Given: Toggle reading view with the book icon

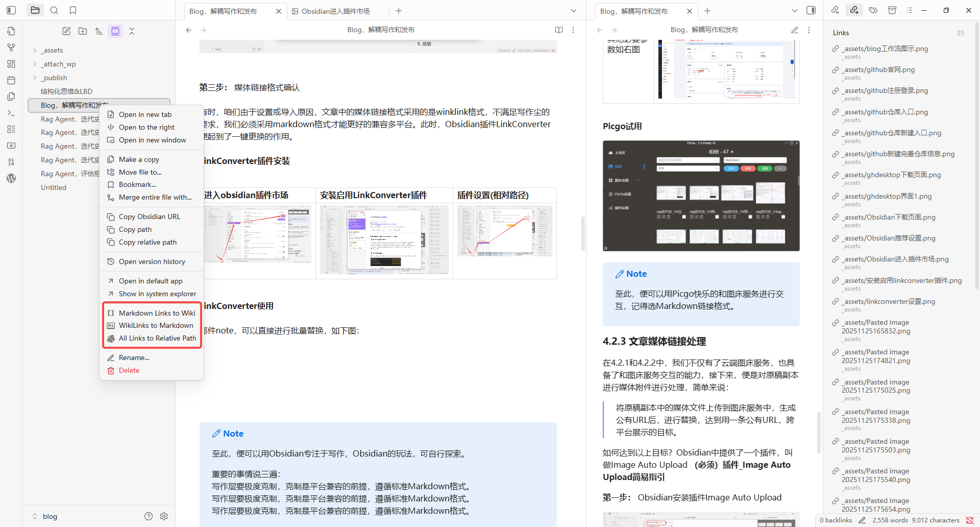Looking at the screenshot, I should pos(559,30).
